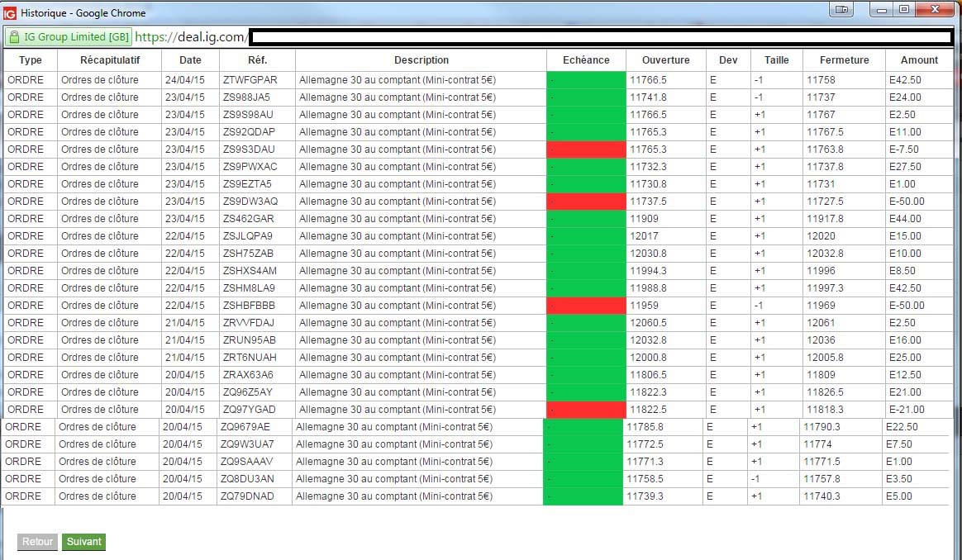Click amount E-50.00 in row ZS9DW3AQ

(x=907, y=202)
